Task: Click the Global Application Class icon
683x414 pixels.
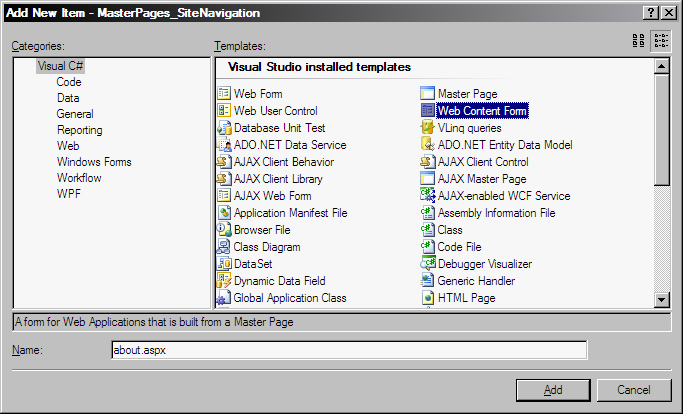Action: pos(224,297)
